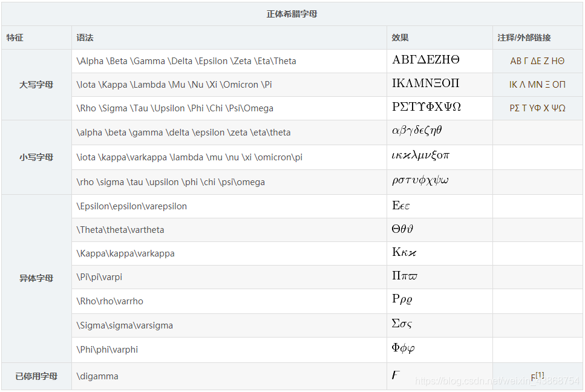Click the \Epsilon\epsilon\varepsilon syntax cell
585x392 pixels.
pos(229,206)
